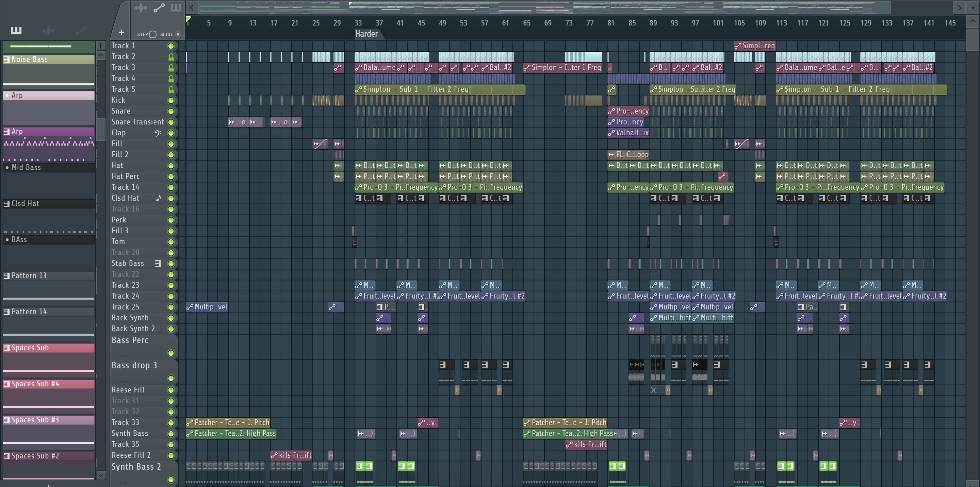Mute the Synth Bass track
The image size is (980, 487).
click(x=171, y=434)
